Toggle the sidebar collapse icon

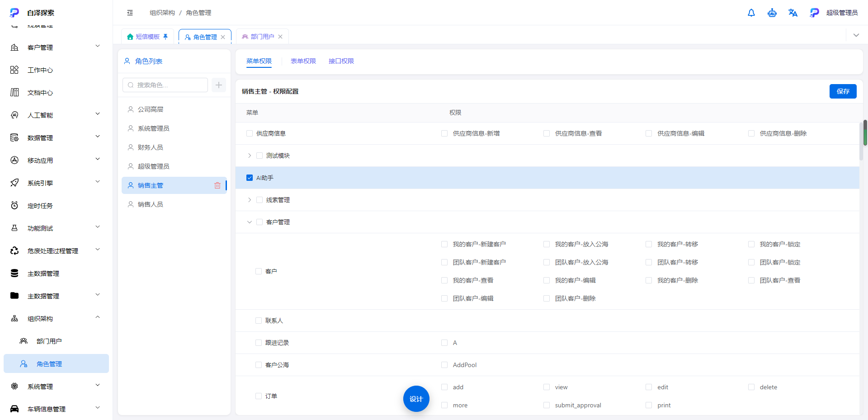130,13
